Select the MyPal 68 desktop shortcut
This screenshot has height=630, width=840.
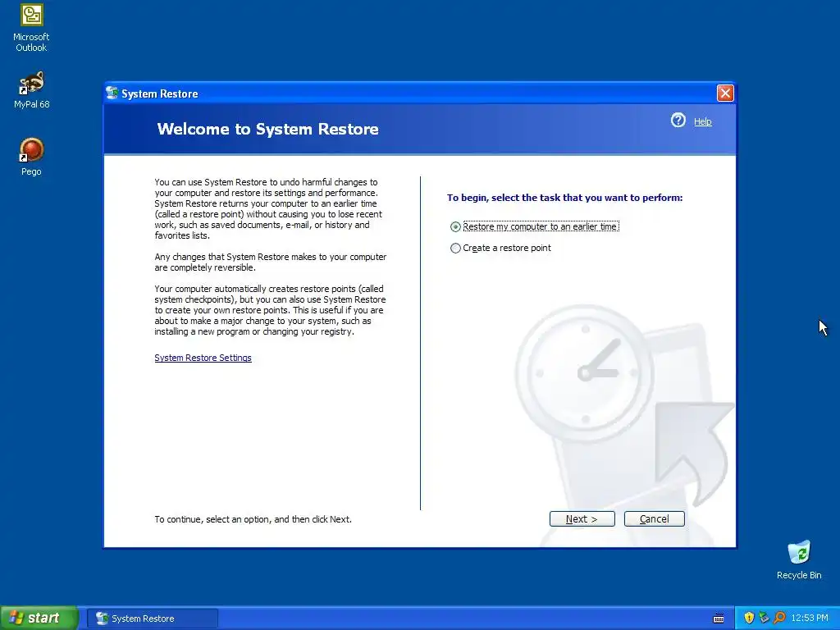(31, 90)
